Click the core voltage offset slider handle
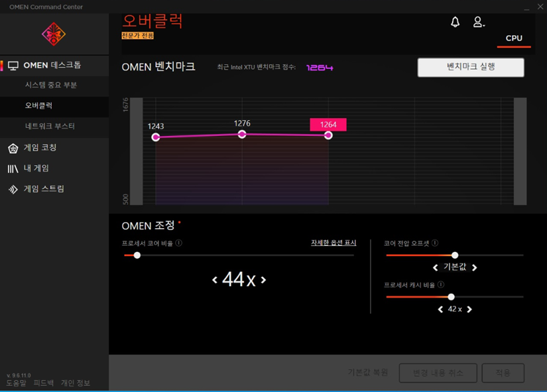 tap(455, 255)
